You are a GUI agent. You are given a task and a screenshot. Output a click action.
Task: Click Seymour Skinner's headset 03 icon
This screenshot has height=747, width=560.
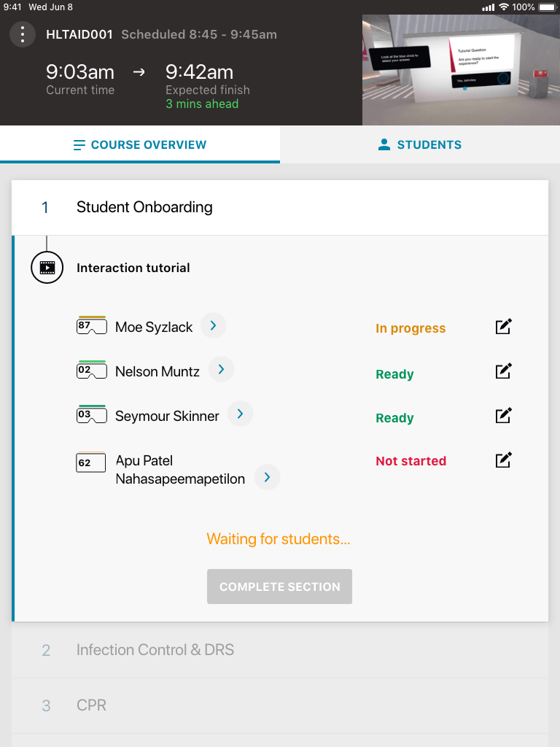coord(92,415)
